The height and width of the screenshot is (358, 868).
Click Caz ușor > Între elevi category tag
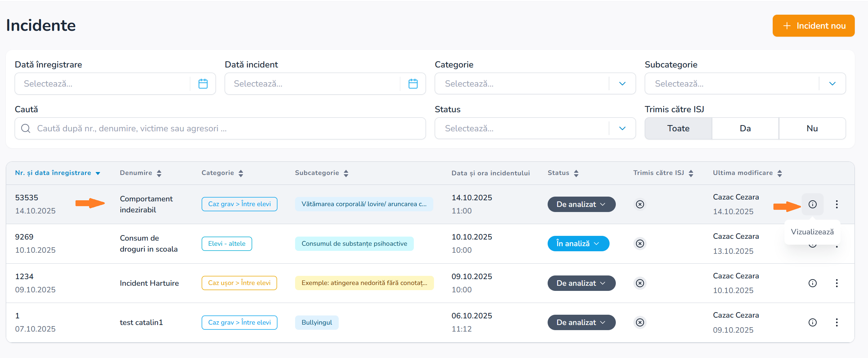click(239, 283)
